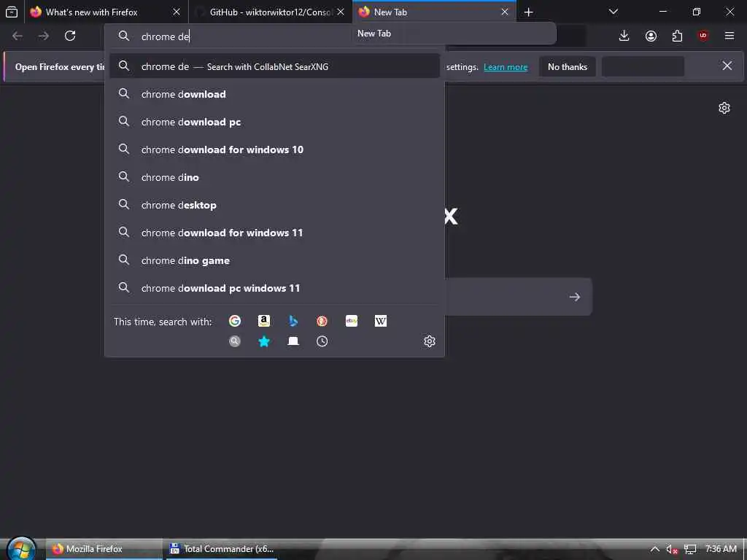Switch to the What's new with Firefox tab
747x560 pixels.
point(107,12)
